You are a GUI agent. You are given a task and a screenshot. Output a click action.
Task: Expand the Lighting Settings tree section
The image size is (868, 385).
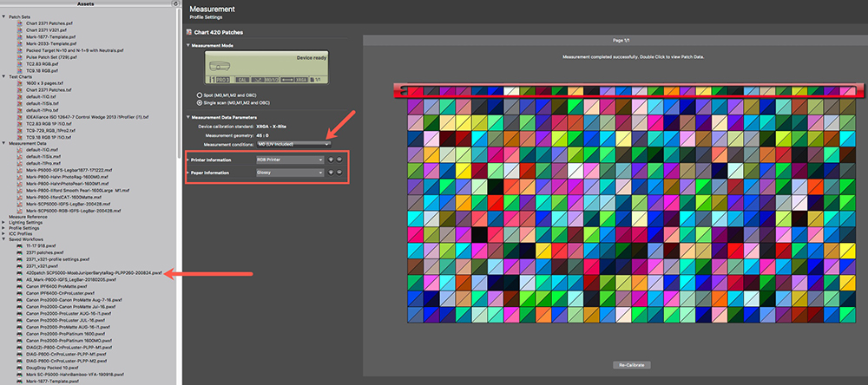coord(4,222)
